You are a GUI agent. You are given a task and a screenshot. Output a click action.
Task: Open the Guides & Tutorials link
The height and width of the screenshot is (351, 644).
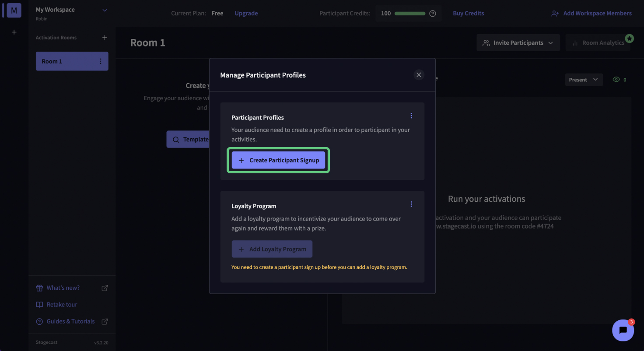[71, 321]
